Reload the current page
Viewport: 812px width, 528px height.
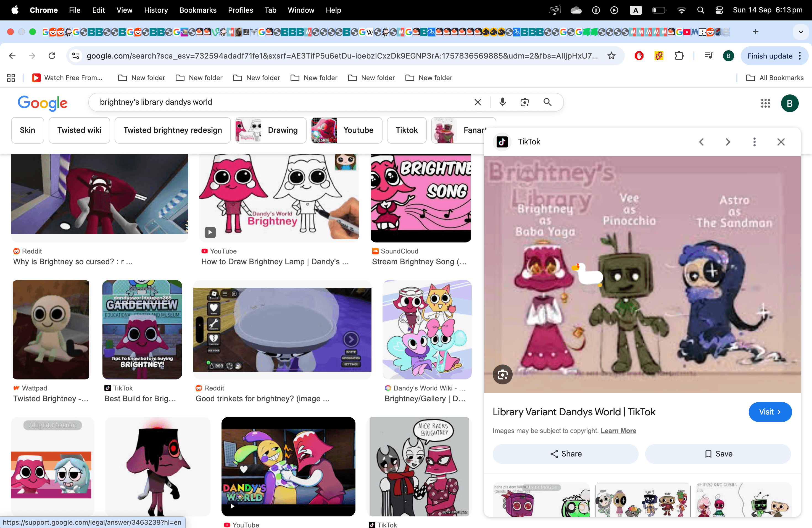coord(52,56)
